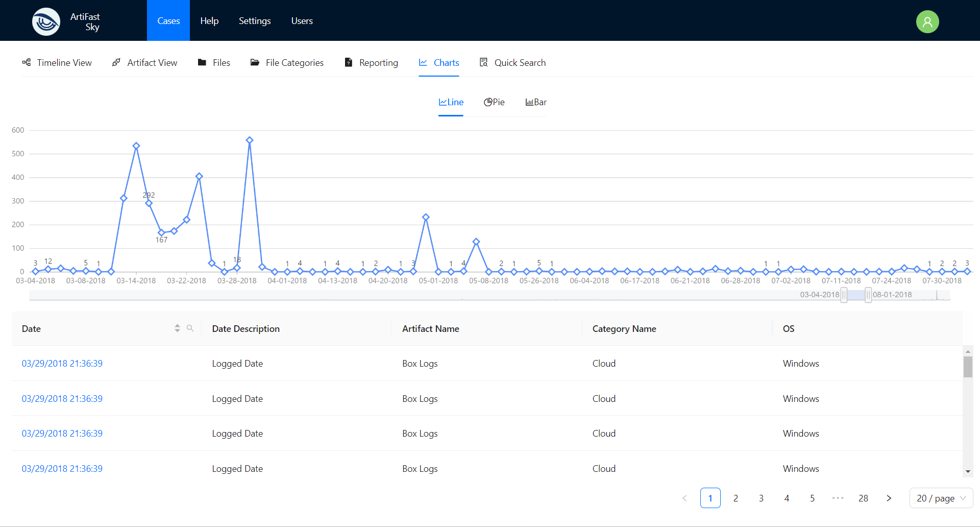The height and width of the screenshot is (527, 980).
Task: Click the pagination ellipsis to jump pages
Action: click(x=838, y=498)
